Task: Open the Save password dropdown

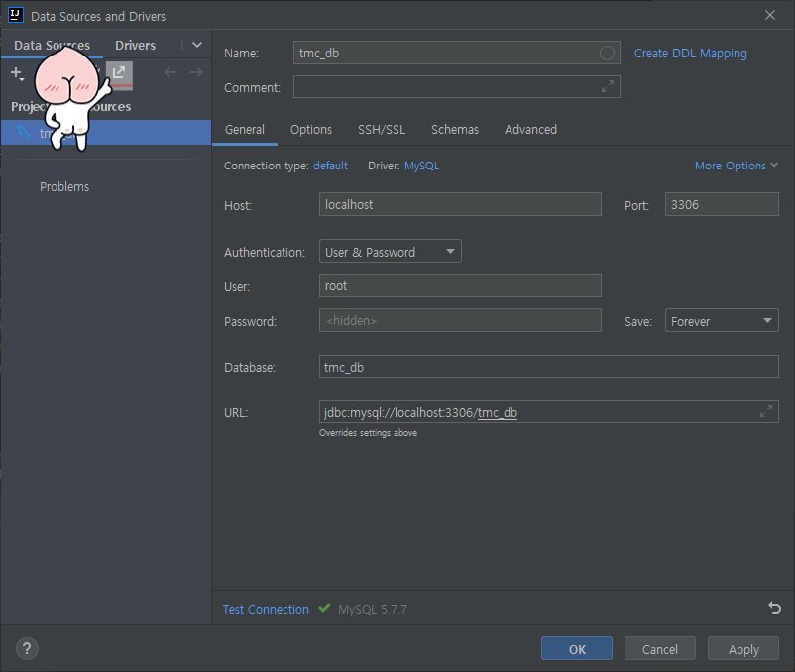Action: (x=722, y=321)
